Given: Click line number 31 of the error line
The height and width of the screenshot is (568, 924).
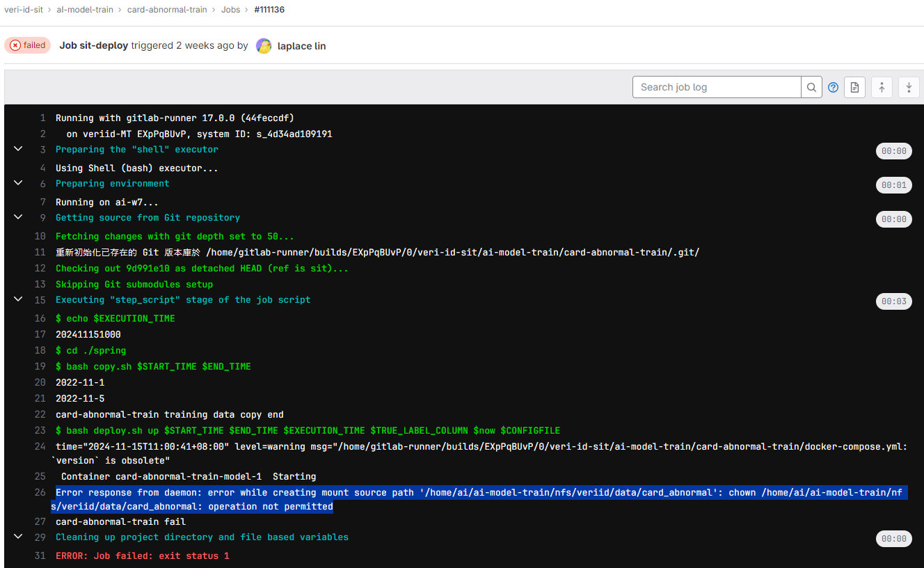Looking at the screenshot, I should coord(40,555).
